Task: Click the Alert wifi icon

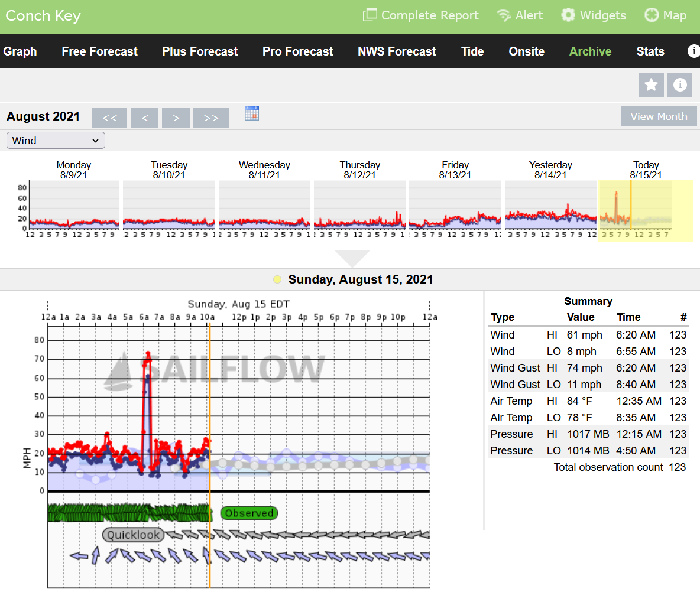Action: pyautogui.click(x=504, y=15)
